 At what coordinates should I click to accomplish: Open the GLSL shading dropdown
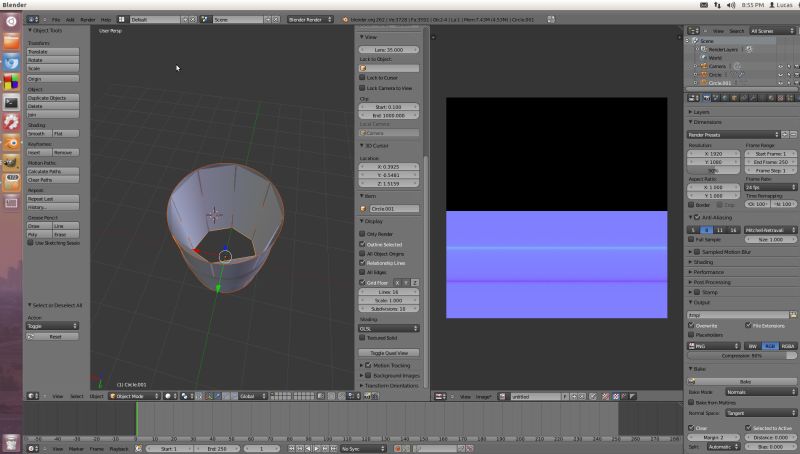(389, 329)
